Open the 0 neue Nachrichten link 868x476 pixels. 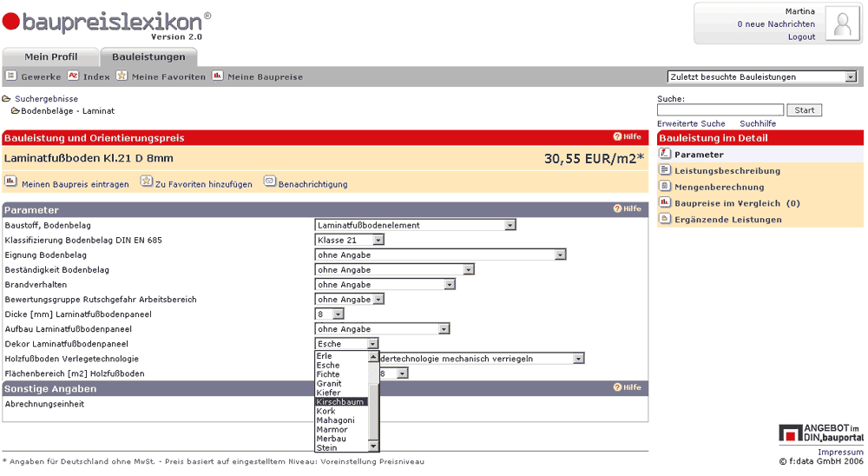coord(775,23)
